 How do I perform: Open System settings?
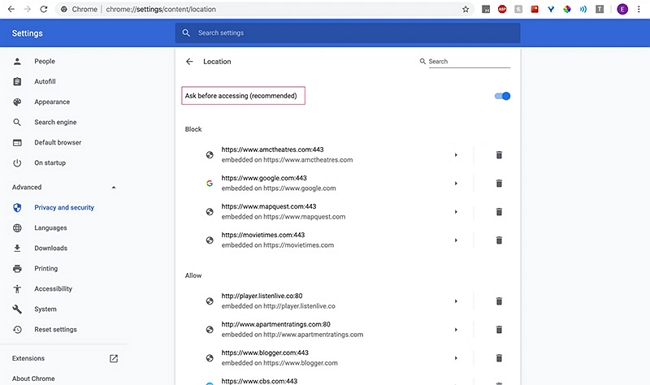[x=45, y=309]
